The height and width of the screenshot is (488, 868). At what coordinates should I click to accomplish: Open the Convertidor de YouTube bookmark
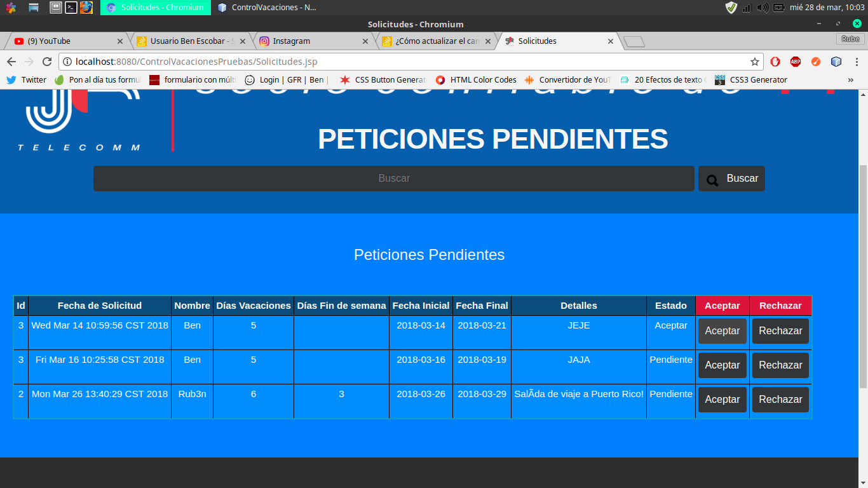(567, 80)
